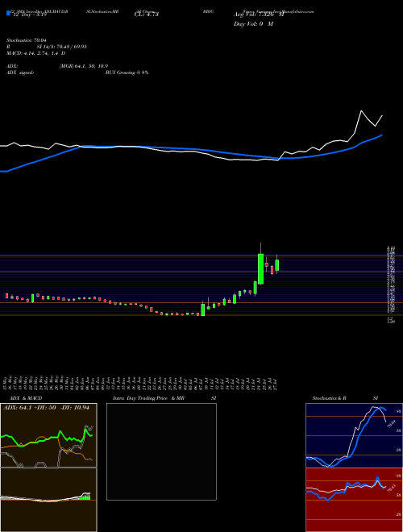The width and height of the screenshot is (403, 532).
Task: Open the red RSI chart panel
Action: [x=354, y=500]
